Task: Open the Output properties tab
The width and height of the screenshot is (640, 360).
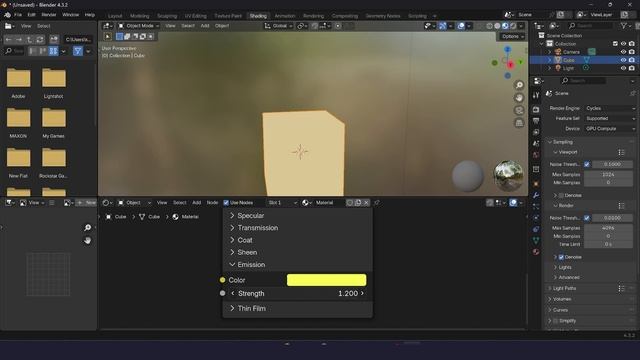Action: point(536,121)
